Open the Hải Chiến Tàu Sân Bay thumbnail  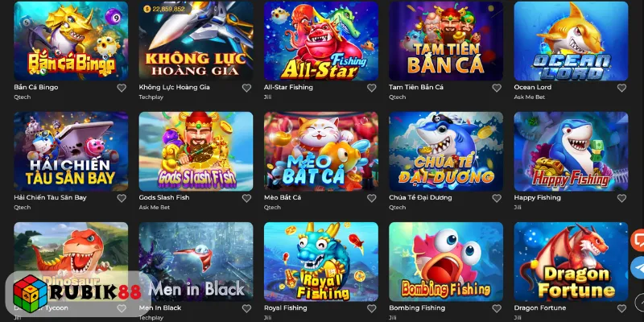pyautogui.click(x=71, y=151)
